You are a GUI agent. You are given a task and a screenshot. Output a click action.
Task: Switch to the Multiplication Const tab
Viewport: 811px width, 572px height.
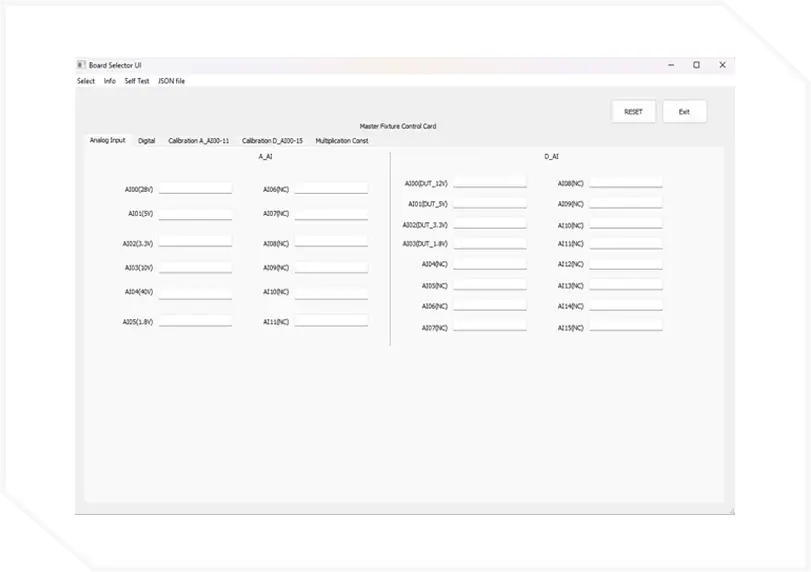[342, 141]
